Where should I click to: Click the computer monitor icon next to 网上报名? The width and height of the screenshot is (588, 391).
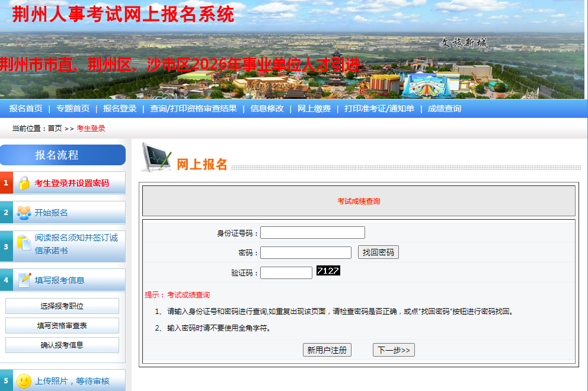point(156,158)
